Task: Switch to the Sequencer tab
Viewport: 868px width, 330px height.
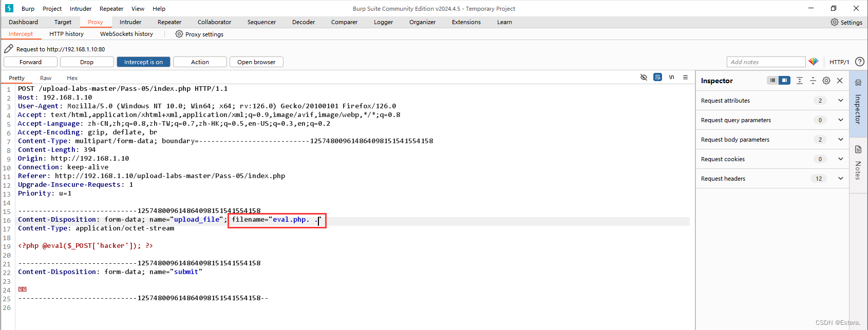Action: pos(261,22)
